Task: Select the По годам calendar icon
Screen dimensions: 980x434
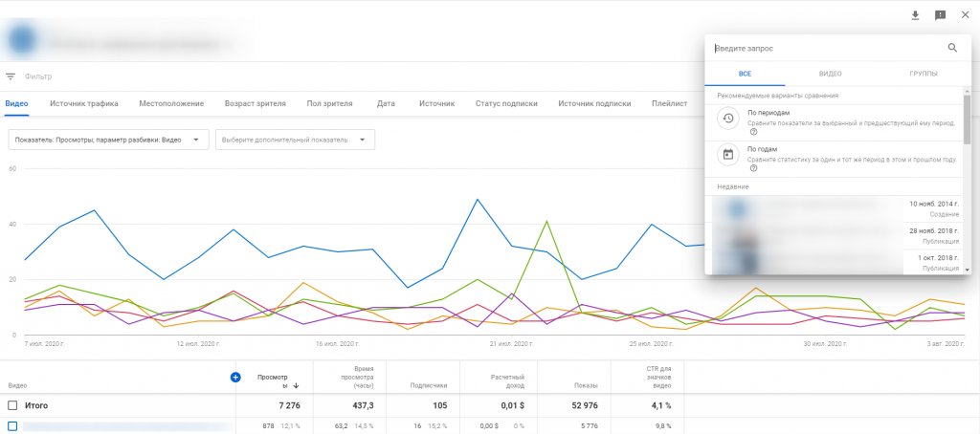Action: click(728, 155)
